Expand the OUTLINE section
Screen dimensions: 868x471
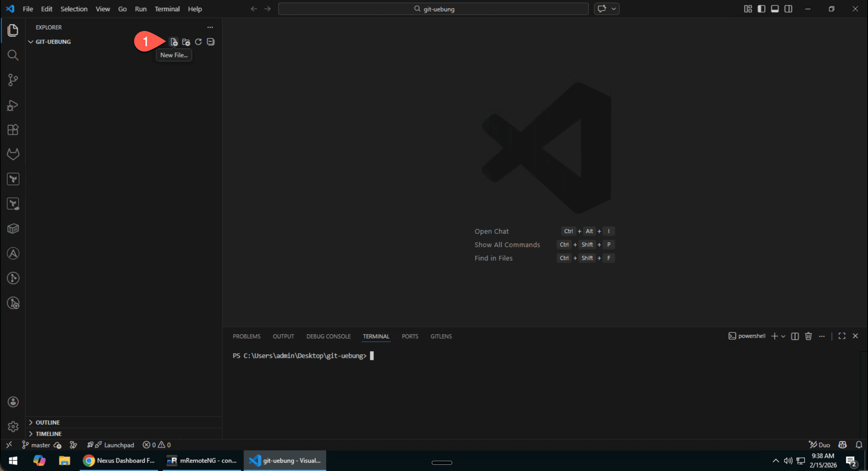tap(47, 422)
